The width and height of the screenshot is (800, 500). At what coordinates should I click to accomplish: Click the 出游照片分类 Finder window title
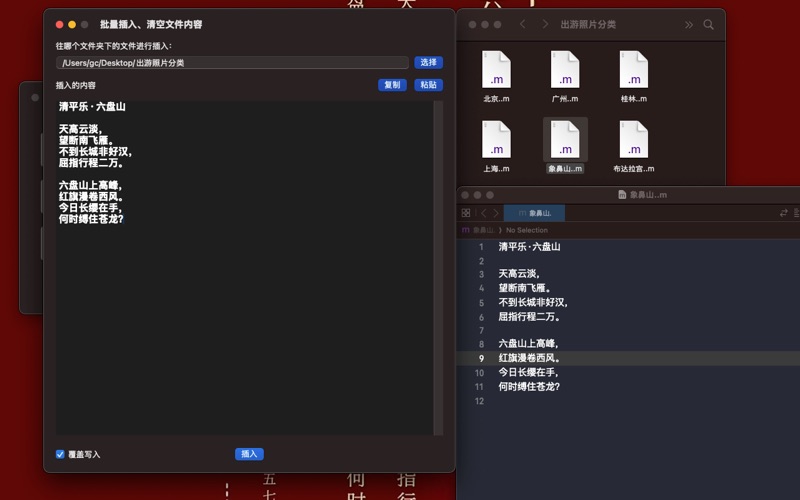(x=588, y=24)
